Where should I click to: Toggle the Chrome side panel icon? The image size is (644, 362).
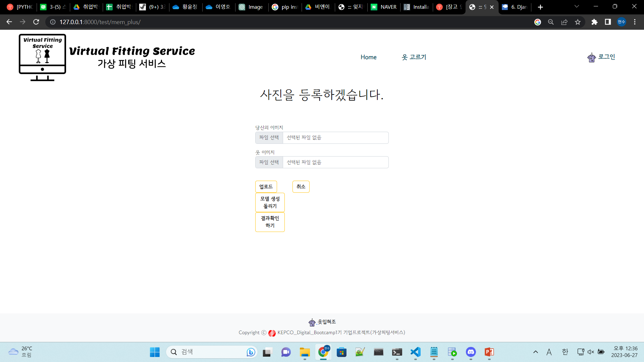coord(608,22)
